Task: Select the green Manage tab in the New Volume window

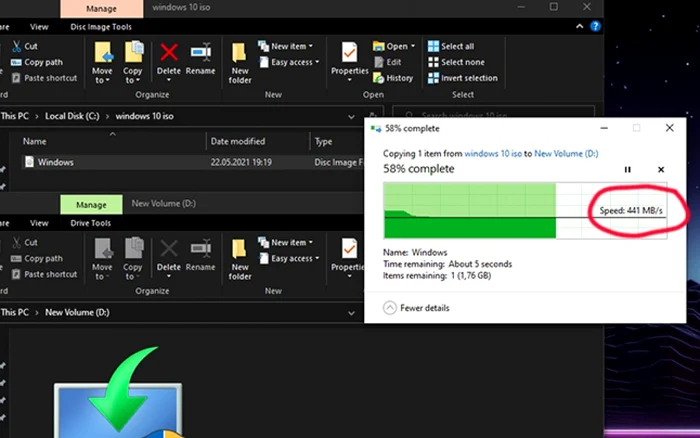Action: click(91, 204)
